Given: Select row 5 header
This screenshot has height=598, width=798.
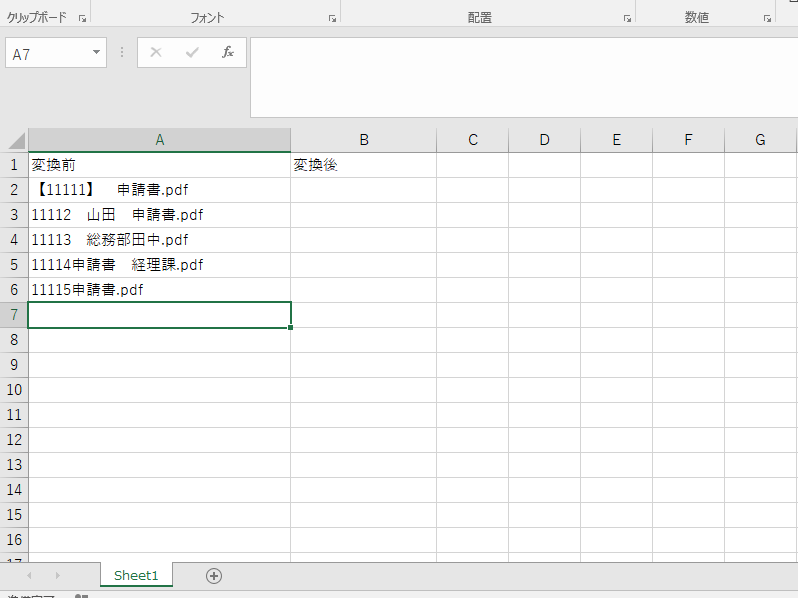Looking at the screenshot, I should [x=14, y=265].
